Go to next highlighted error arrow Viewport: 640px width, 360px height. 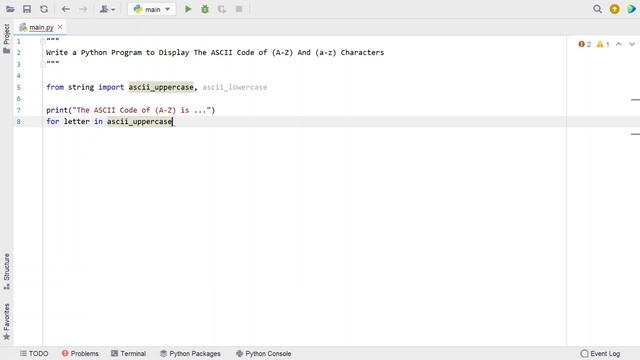pos(632,44)
